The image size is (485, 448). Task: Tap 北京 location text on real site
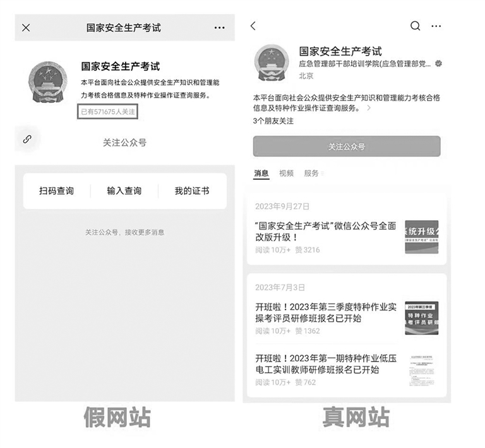[x=306, y=76]
